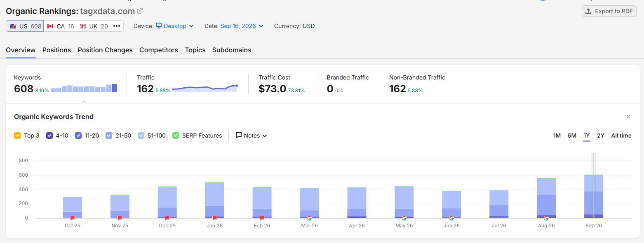This screenshot has height=243, width=644.
Task: Open the Competitors tab
Action: (159, 50)
